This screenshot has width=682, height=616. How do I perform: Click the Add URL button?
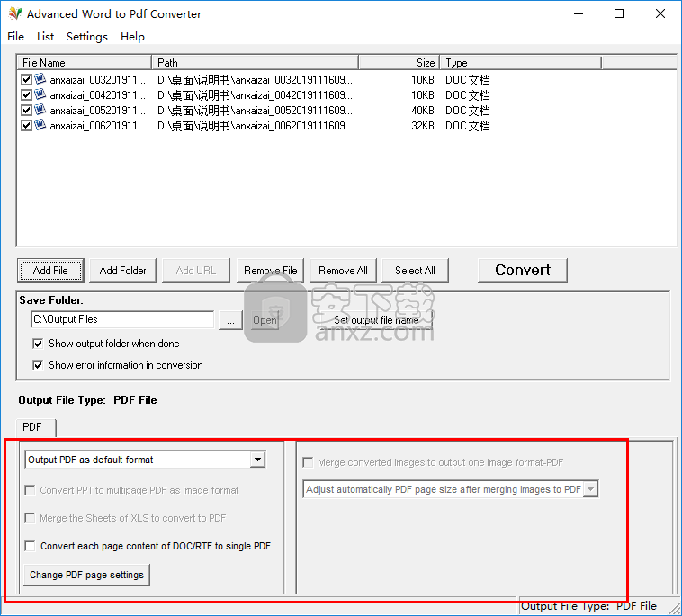click(196, 271)
